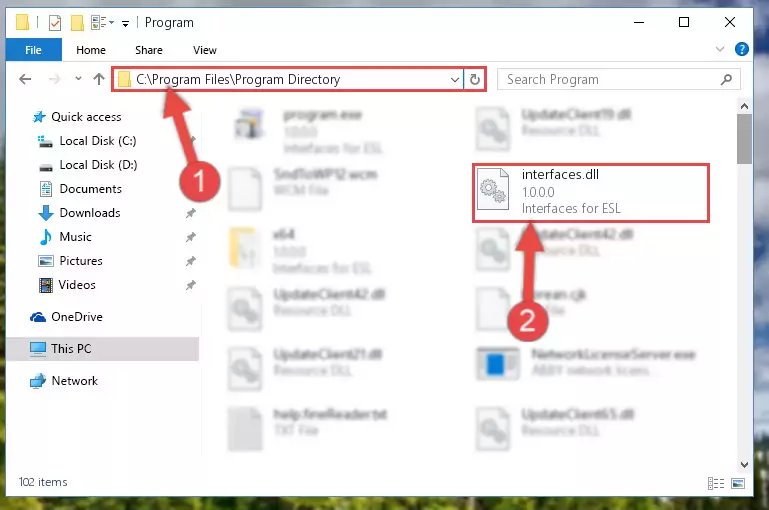Open the File menu
Image resolution: width=769 pixels, height=510 pixels.
tap(33, 50)
